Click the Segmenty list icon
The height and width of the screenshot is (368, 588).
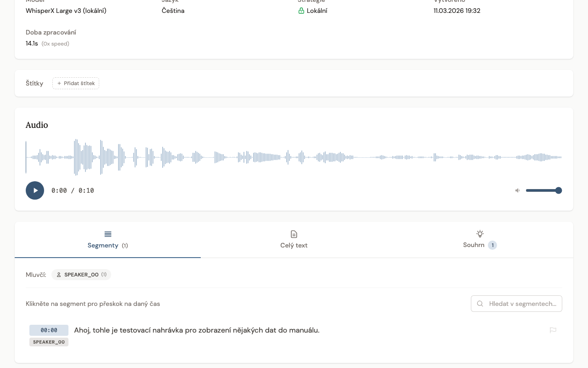[108, 234]
